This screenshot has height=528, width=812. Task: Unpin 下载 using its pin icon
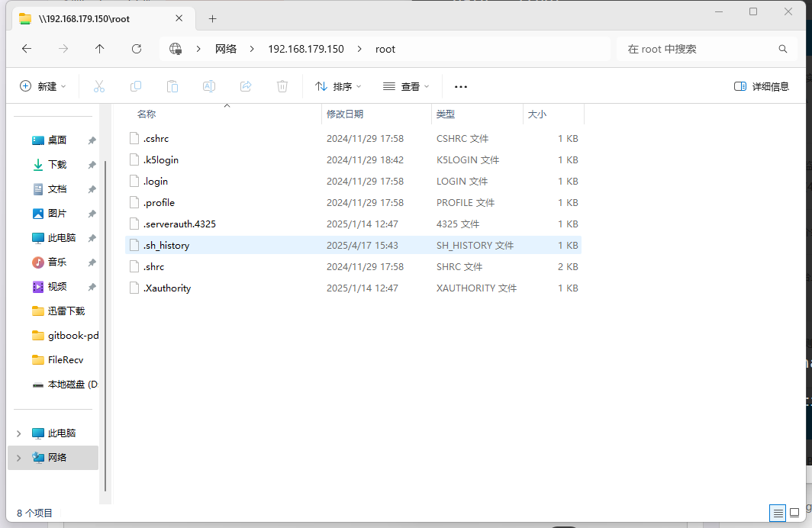tap(92, 165)
